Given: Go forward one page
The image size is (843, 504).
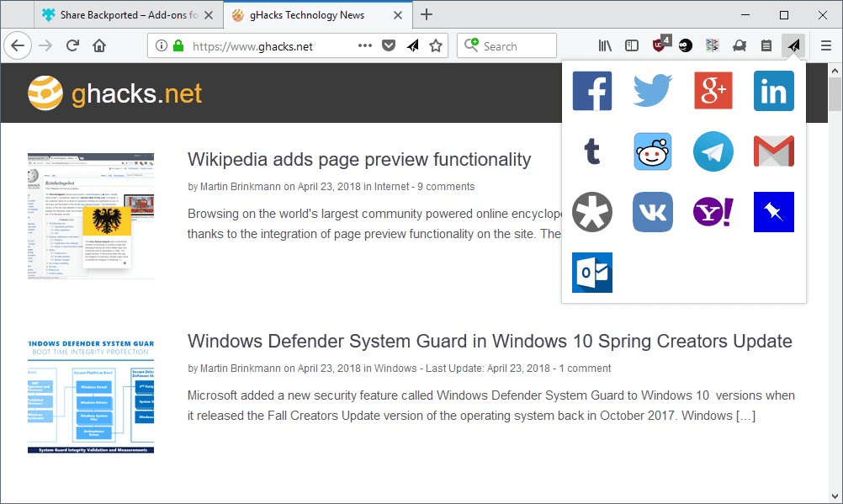Looking at the screenshot, I should (x=45, y=45).
